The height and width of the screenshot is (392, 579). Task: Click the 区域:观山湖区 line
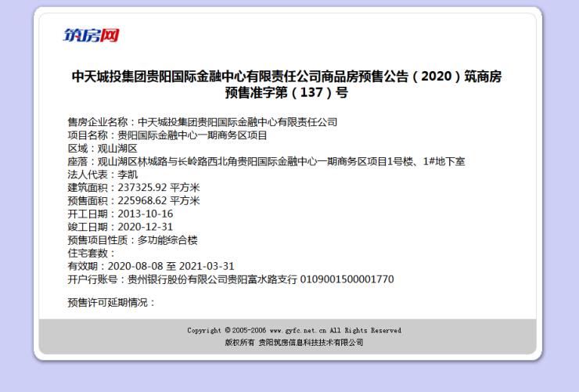(x=102, y=149)
